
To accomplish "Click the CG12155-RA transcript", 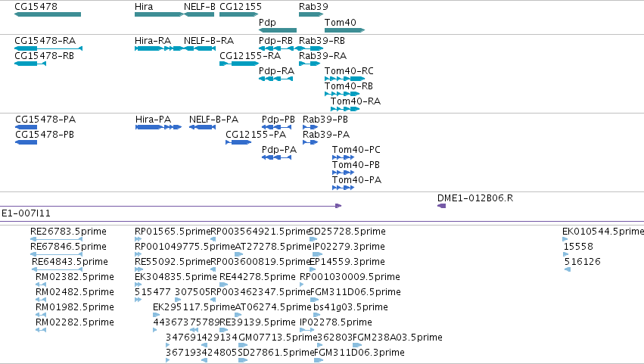I will [239, 64].
